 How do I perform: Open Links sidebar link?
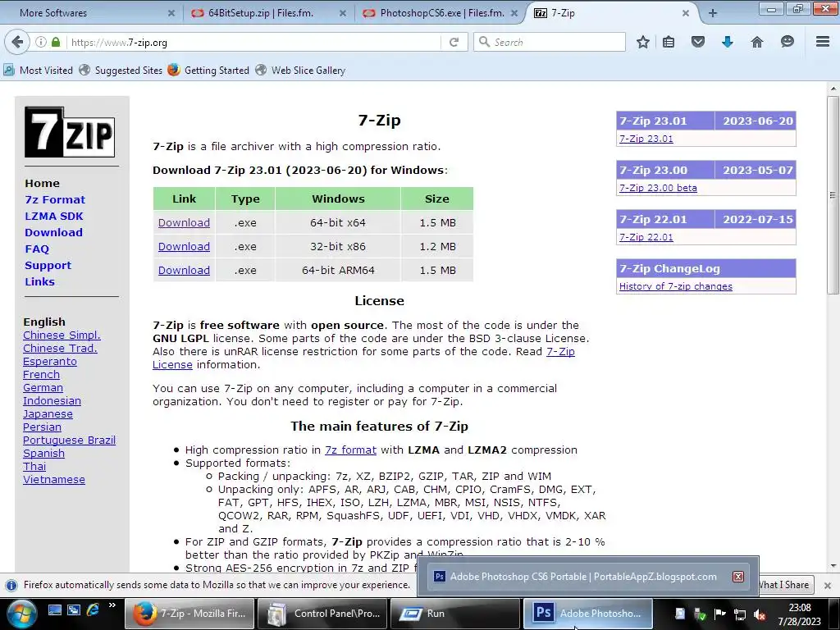pyautogui.click(x=39, y=281)
